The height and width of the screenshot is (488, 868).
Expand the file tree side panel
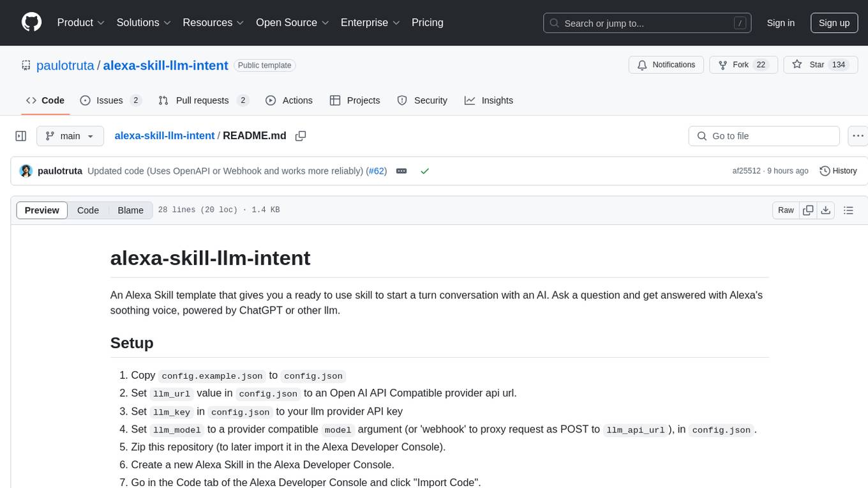pos(20,136)
